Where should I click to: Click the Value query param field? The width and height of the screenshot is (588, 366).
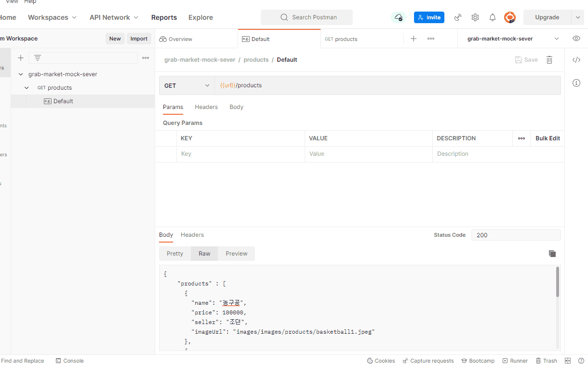click(x=369, y=154)
